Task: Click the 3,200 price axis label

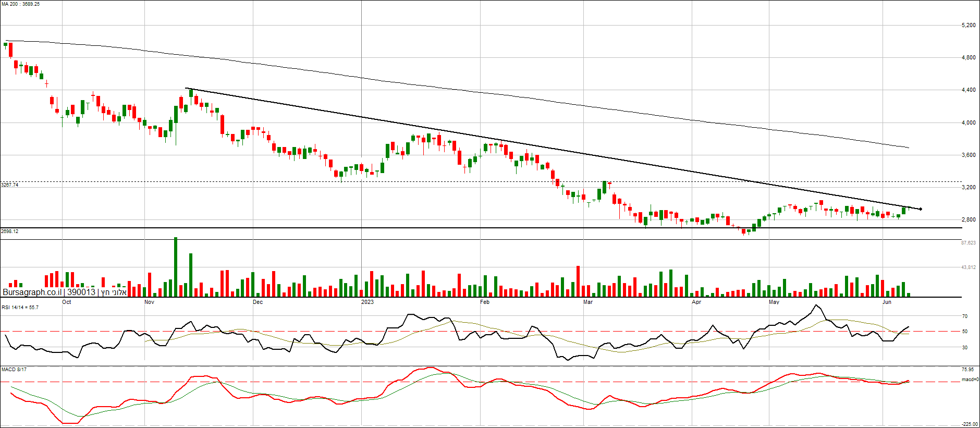Action: tap(969, 187)
